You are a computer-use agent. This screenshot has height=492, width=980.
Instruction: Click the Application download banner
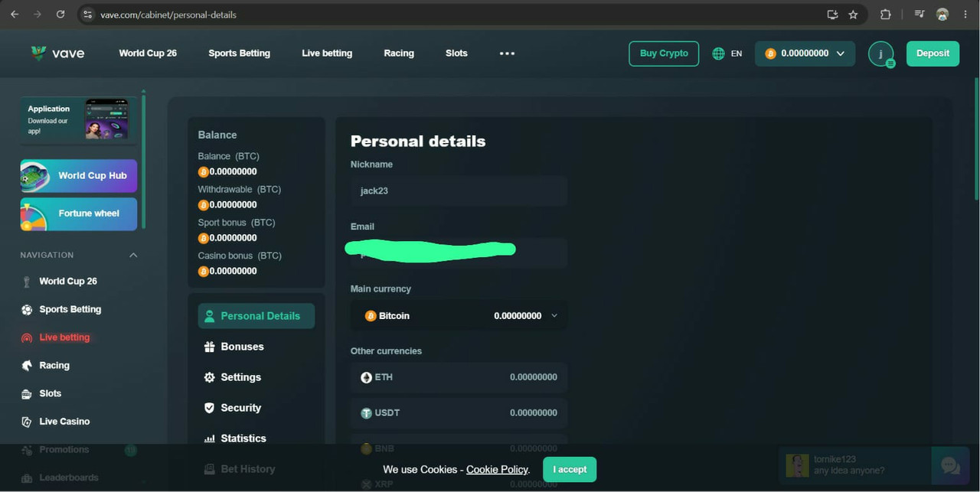click(x=79, y=119)
